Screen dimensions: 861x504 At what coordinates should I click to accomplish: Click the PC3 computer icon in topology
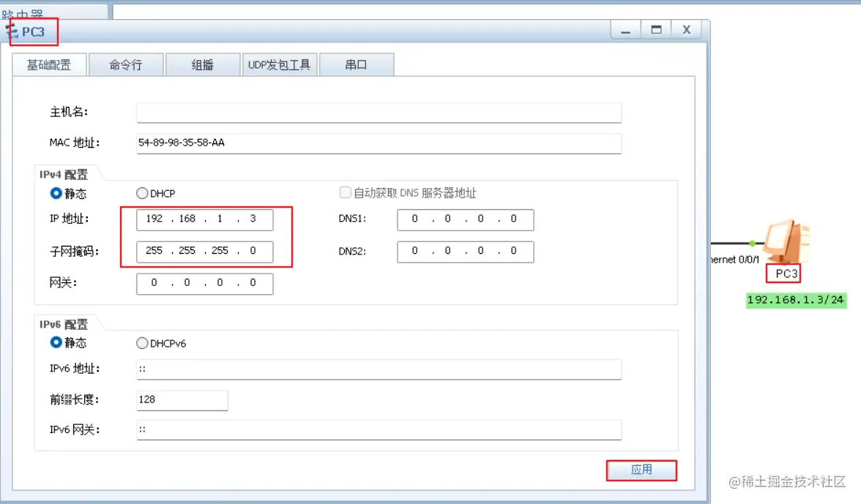point(788,241)
